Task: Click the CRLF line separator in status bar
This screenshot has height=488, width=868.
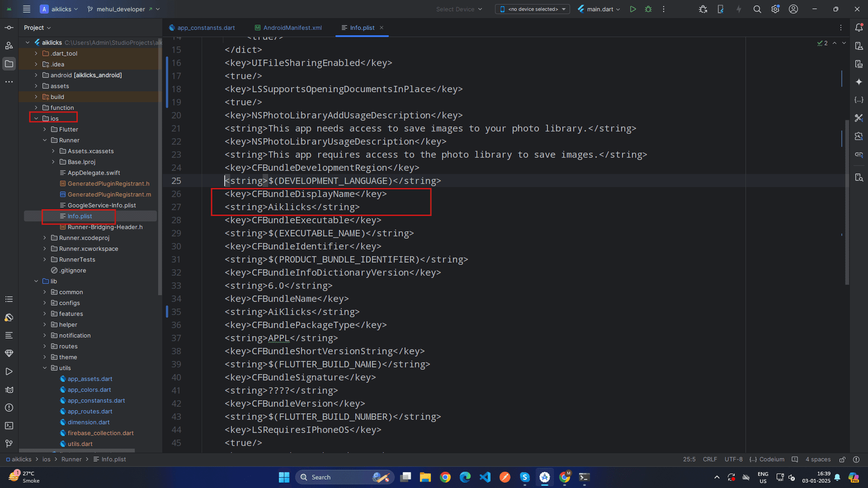Action: click(x=710, y=459)
